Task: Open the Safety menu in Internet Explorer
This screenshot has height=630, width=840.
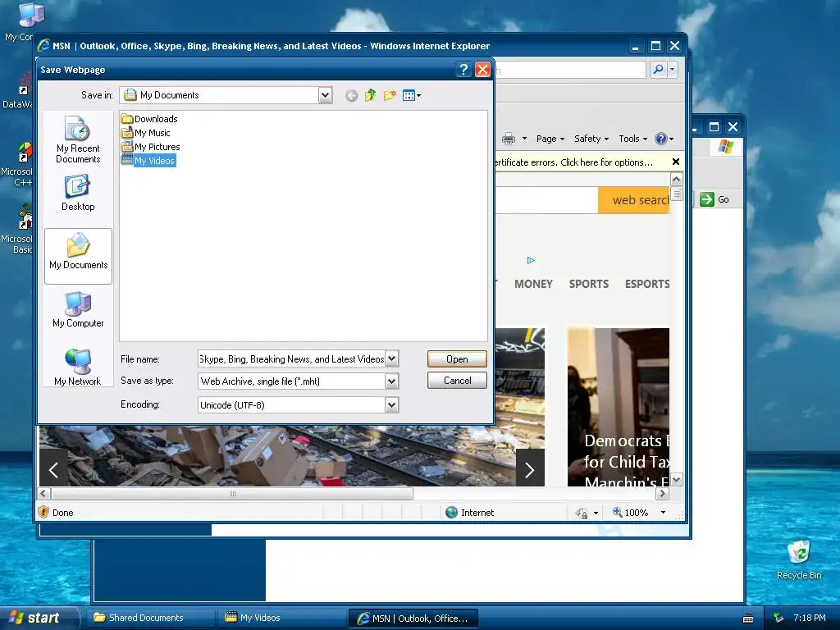Action: click(591, 139)
